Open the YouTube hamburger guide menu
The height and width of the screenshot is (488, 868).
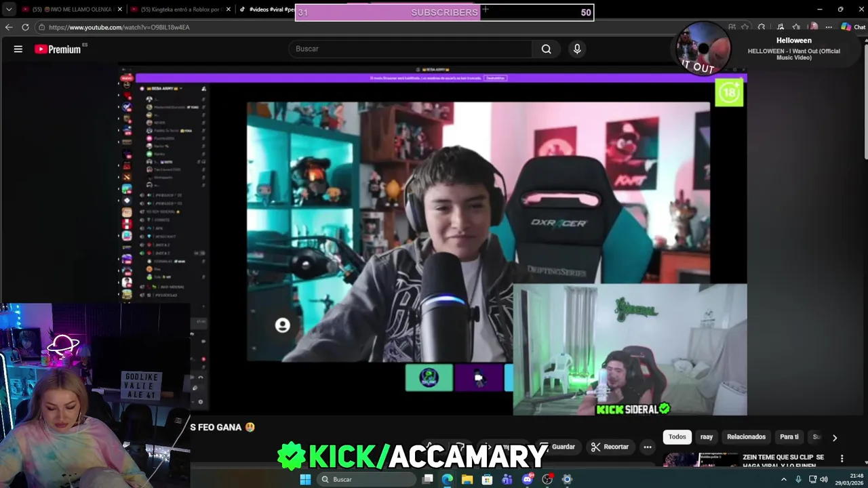pyautogui.click(x=18, y=49)
